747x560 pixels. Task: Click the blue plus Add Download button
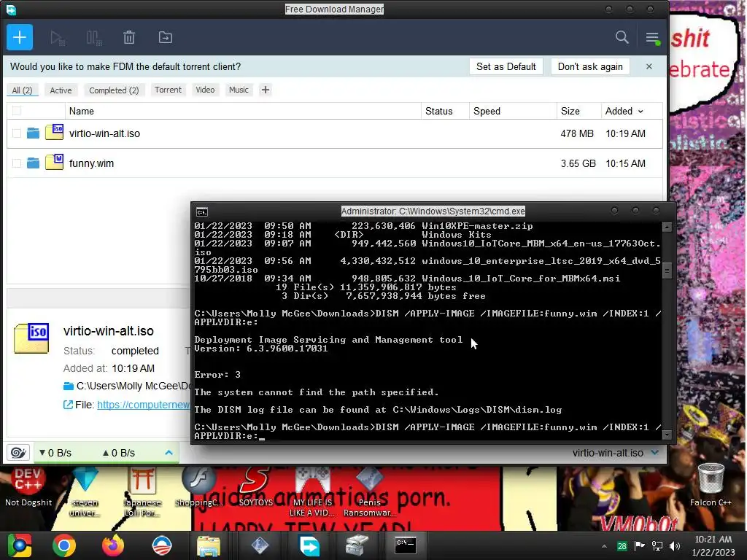(20, 37)
